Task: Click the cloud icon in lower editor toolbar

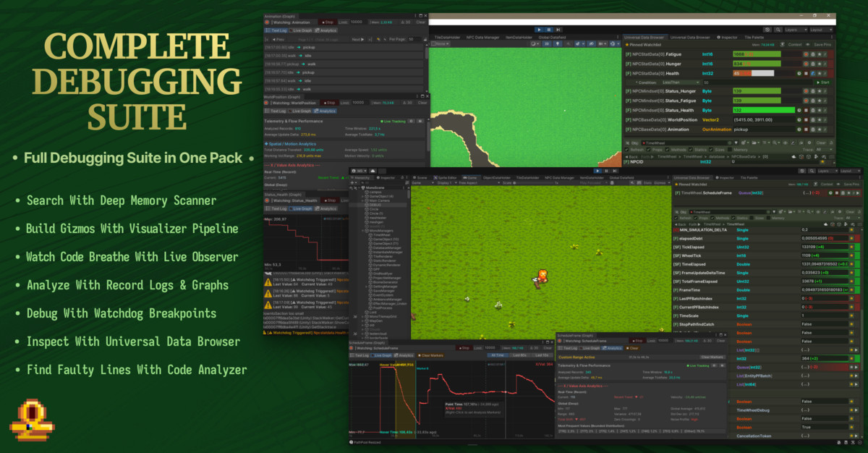Action: pos(373,171)
